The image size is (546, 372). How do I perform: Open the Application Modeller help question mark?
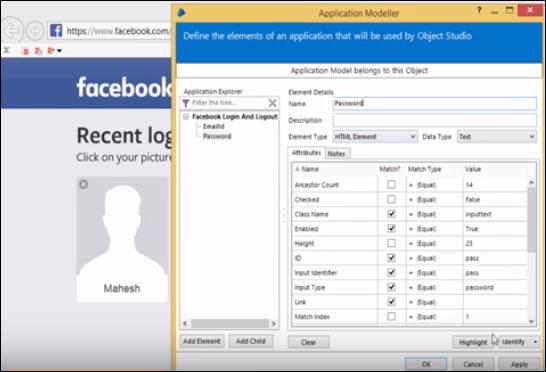(479, 10)
